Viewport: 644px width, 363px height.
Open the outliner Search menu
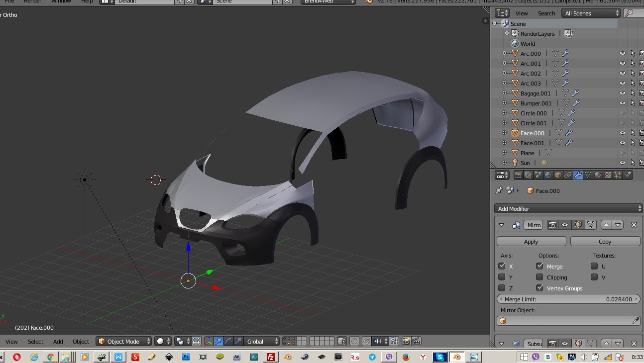[546, 13]
